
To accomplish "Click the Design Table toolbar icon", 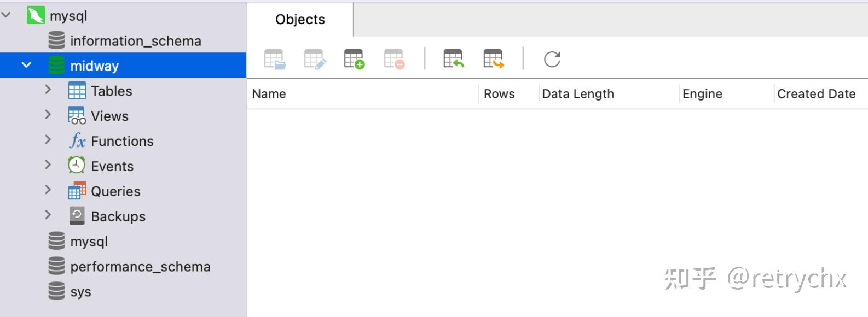I will click(315, 59).
